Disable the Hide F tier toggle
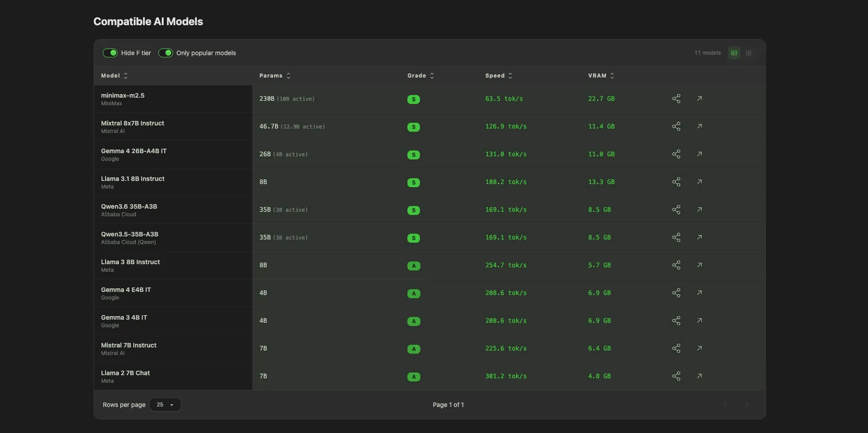868x433 pixels. tap(110, 53)
